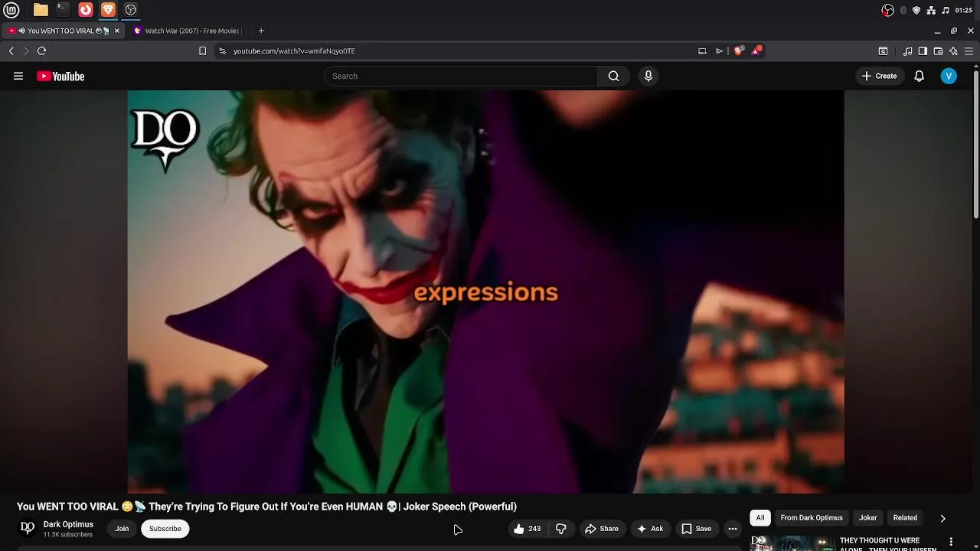The image size is (980, 551).
Task: Open Linux Mint start menu
Action: [x=11, y=10]
